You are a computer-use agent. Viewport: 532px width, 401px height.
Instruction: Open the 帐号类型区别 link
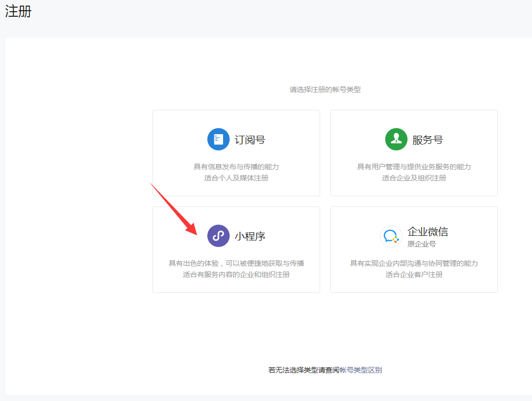[x=360, y=370]
